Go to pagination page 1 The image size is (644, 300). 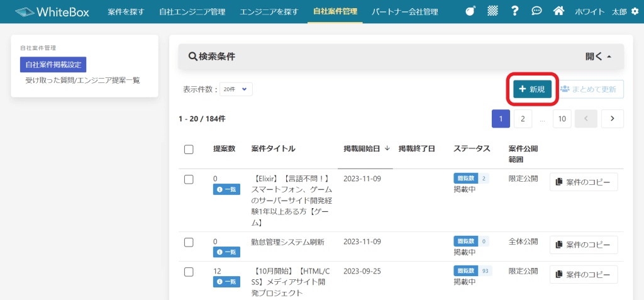501,119
